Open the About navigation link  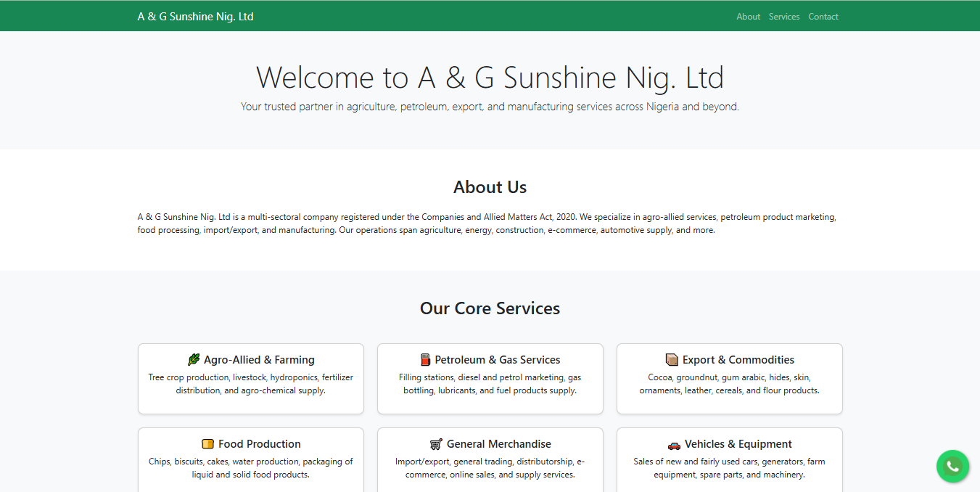pyautogui.click(x=748, y=17)
